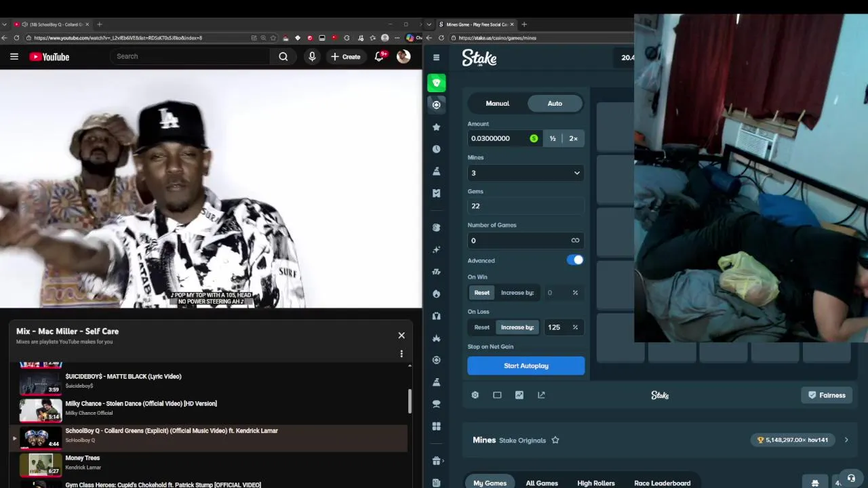Open tab search chevron in YouTube browser window

point(4,24)
